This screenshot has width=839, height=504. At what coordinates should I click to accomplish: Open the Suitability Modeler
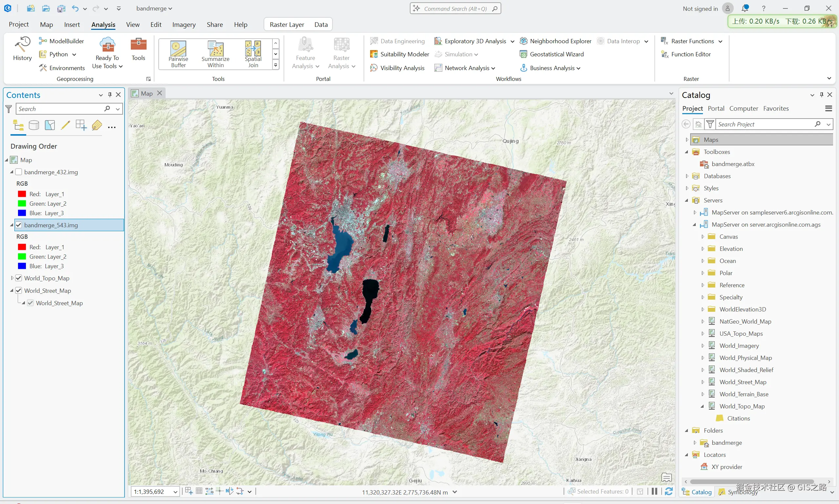(x=400, y=54)
